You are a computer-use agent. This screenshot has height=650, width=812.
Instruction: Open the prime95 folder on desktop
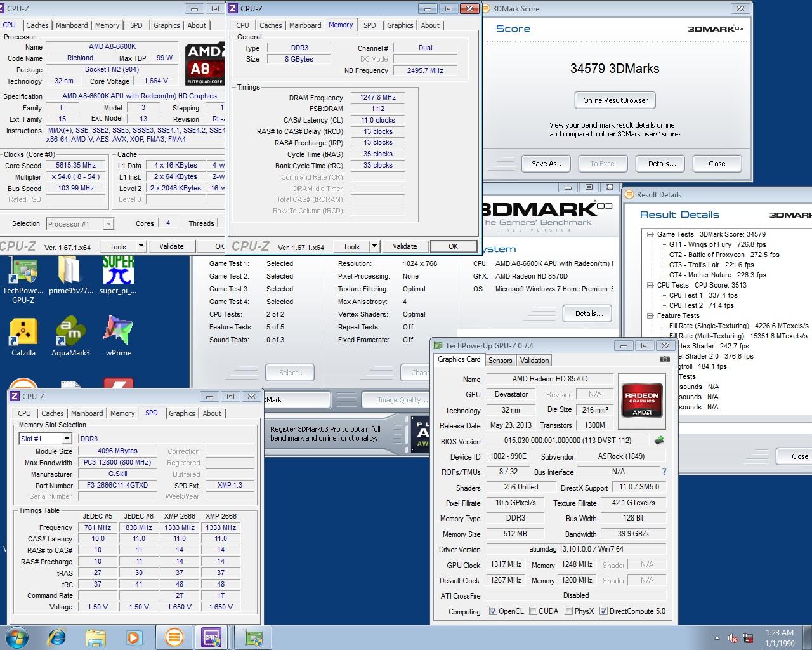[x=70, y=277]
